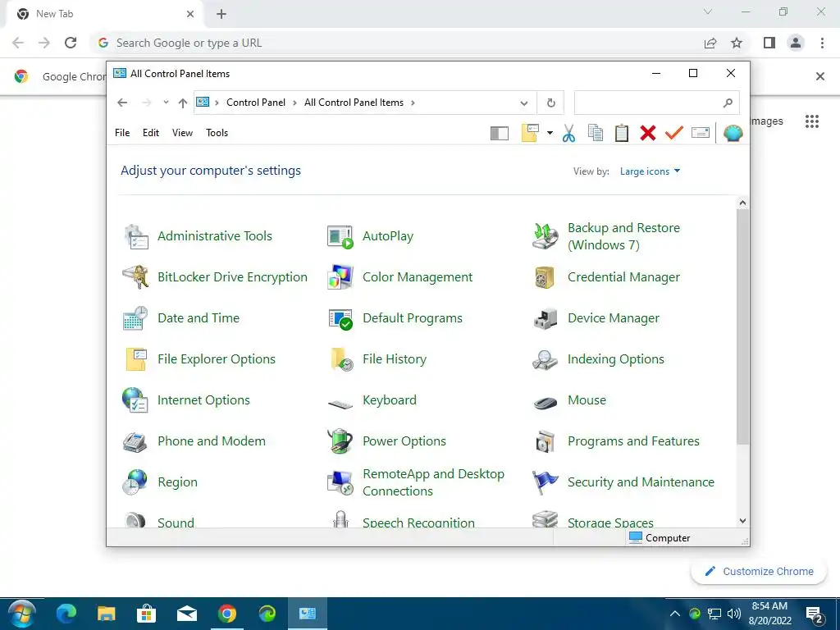Open Phone and Modem icon
840x630 pixels.
click(135, 441)
